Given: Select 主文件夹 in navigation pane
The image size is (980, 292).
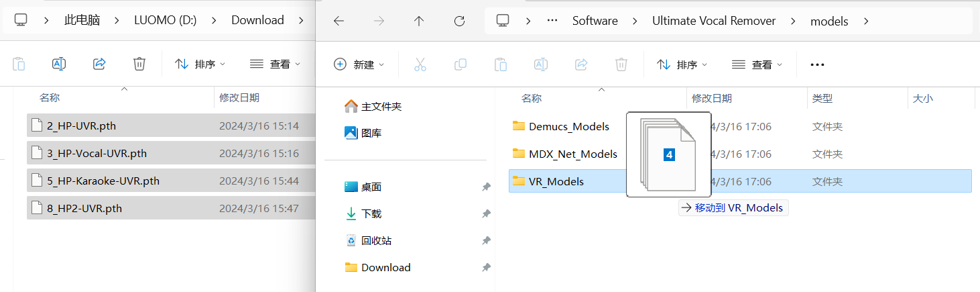Looking at the screenshot, I should pos(373,106).
